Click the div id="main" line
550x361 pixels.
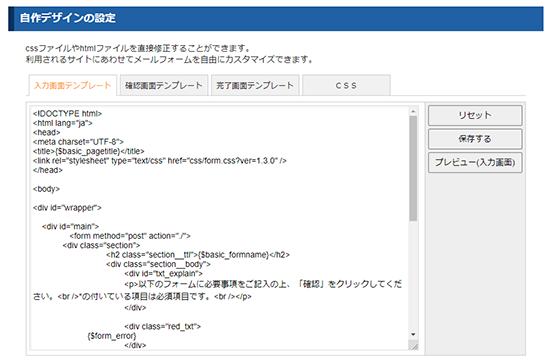click(71, 226)
